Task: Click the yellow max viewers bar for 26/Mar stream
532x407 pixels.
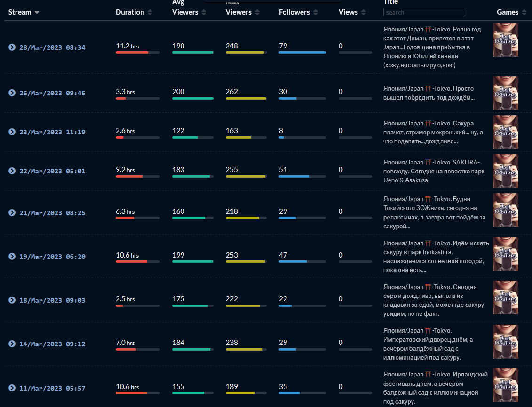Action: (x=246, y=99)
